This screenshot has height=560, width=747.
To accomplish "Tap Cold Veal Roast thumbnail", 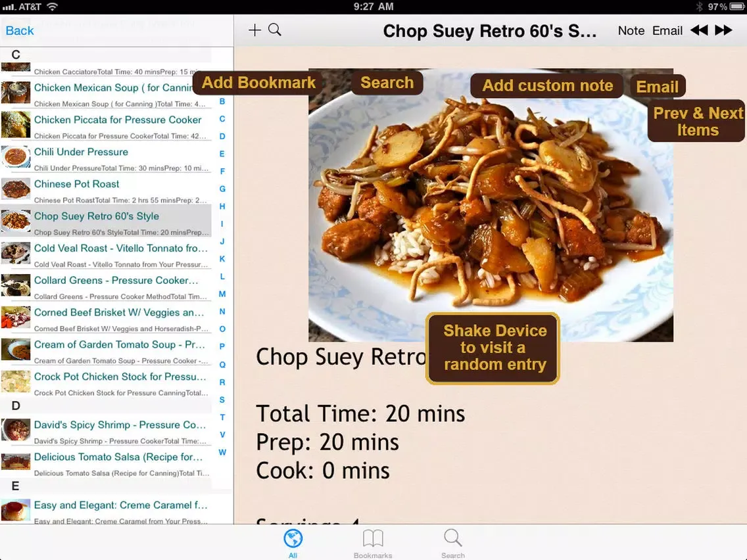I will (16, 253).
